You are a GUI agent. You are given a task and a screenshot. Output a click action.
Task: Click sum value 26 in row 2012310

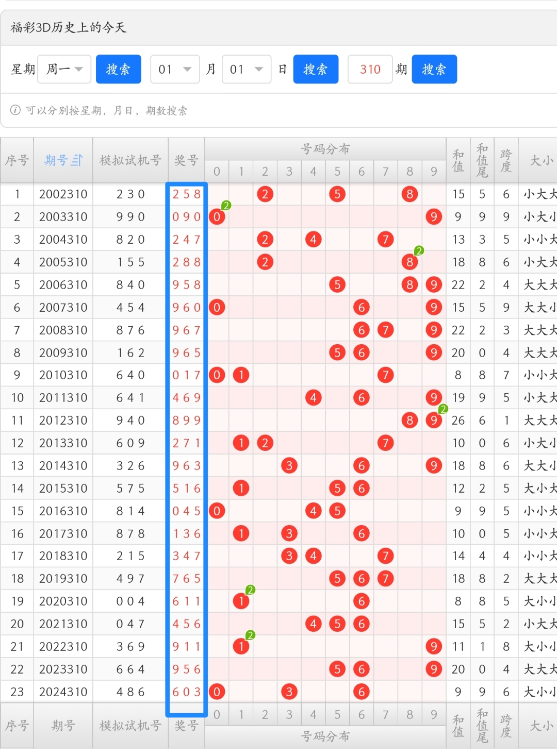[458, 421]
